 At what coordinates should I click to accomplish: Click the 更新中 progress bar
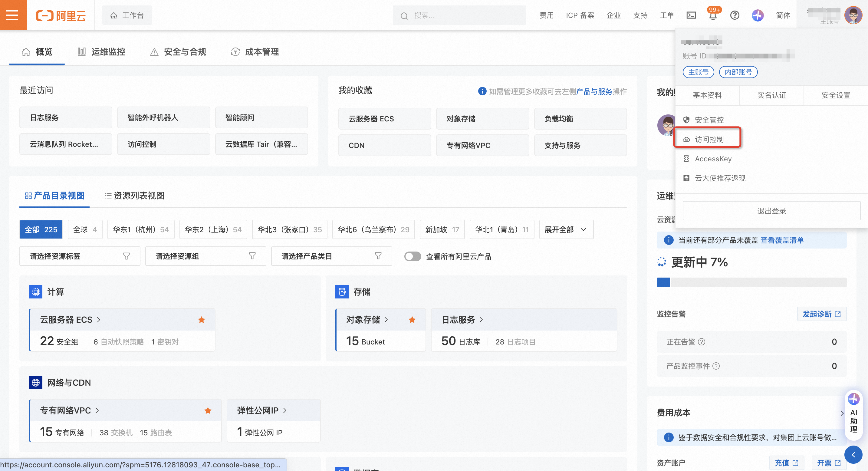[751, 282]
